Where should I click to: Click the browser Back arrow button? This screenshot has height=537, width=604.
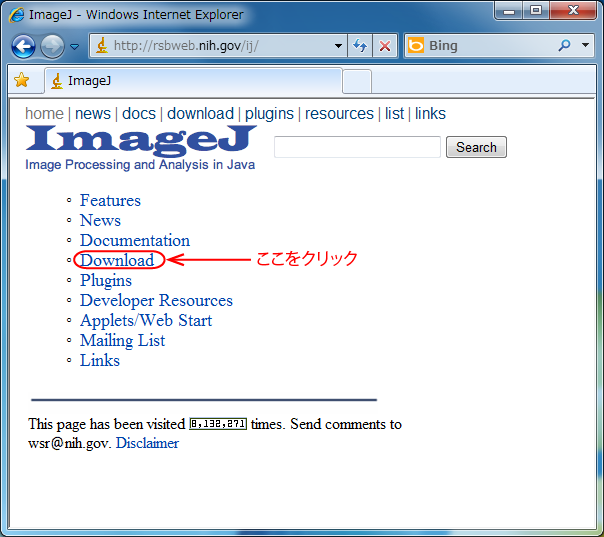tap(23, 47)
